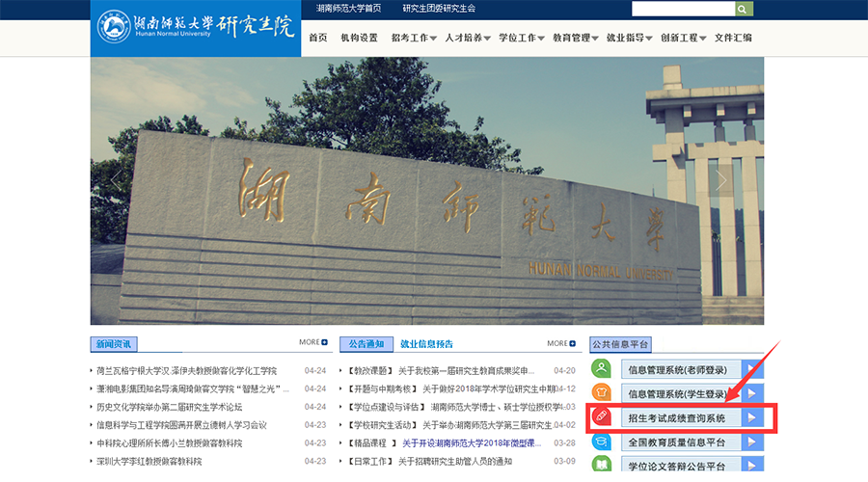Image resolution: width=868 pixels, height=482 pixels.
Task: Select the 公共信息平台 tab header
Action: (x=620, y=344)
